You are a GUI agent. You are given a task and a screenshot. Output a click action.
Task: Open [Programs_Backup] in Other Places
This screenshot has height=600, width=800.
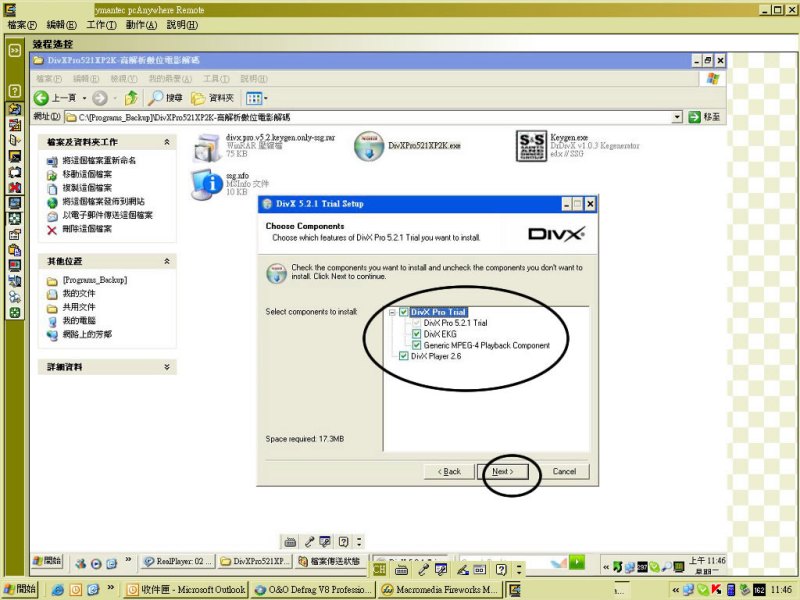(x=95, y=280)
